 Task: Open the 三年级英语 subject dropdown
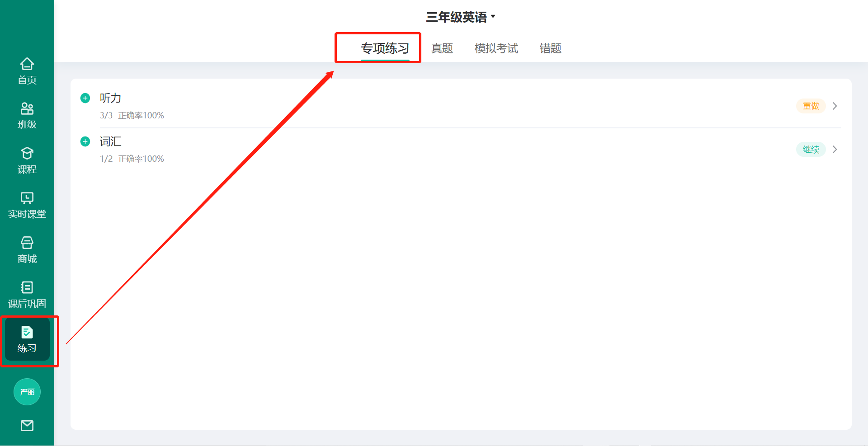[461, 17]
